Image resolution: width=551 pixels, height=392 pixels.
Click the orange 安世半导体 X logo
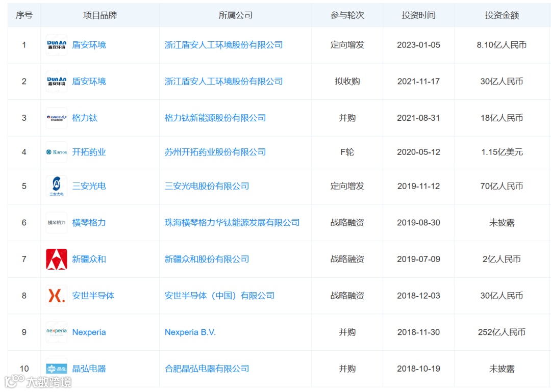pos(56,296)
